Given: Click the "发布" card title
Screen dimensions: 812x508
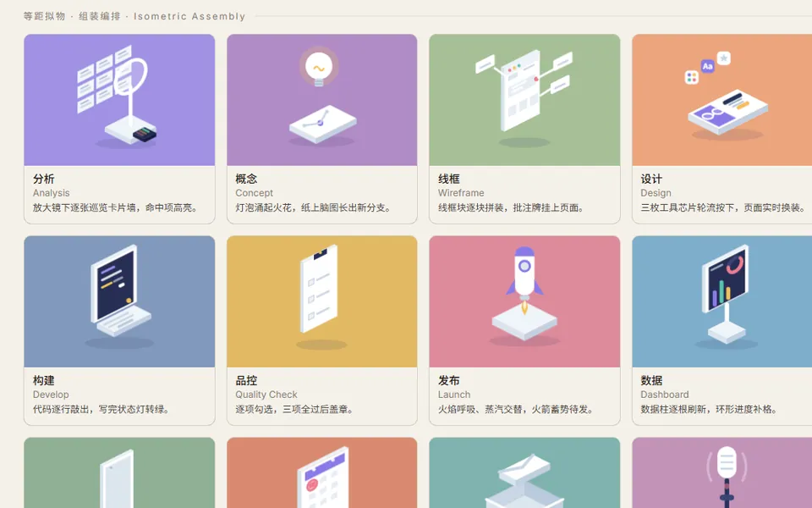Looking at the screenshot, I should click(x=448, y=380).
